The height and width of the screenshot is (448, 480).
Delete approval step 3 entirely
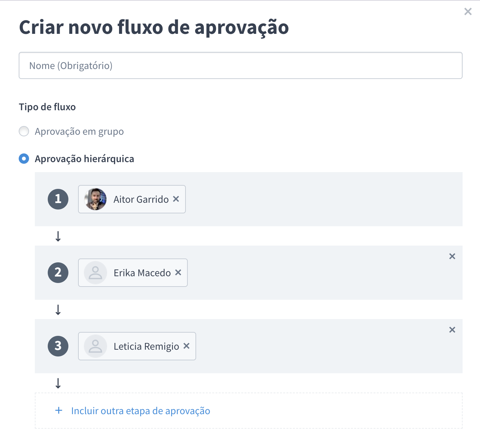pos(452,329)
